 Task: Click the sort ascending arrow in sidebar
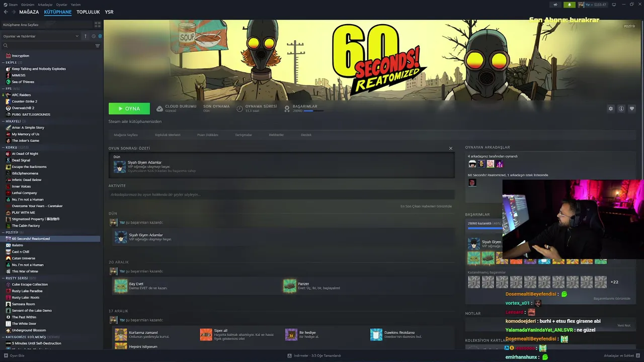[86, 36]
